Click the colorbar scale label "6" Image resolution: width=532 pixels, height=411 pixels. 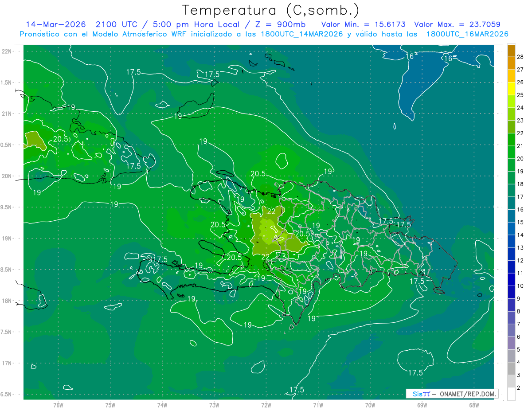(519, 337)
